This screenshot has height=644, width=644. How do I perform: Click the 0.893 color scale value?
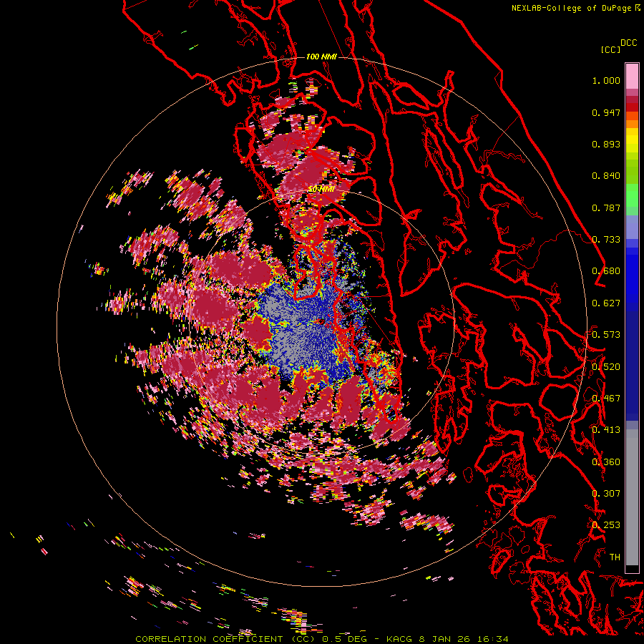[606, 144]
